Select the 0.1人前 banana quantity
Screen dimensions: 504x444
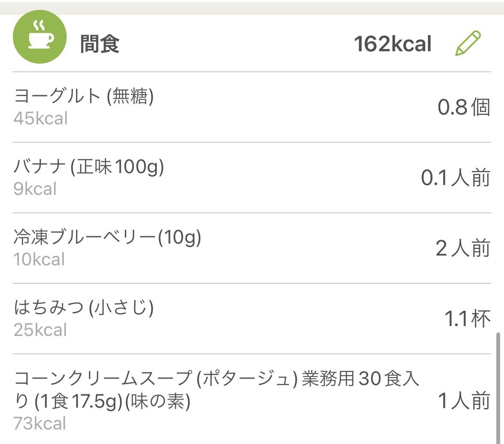tap(455, 177)
